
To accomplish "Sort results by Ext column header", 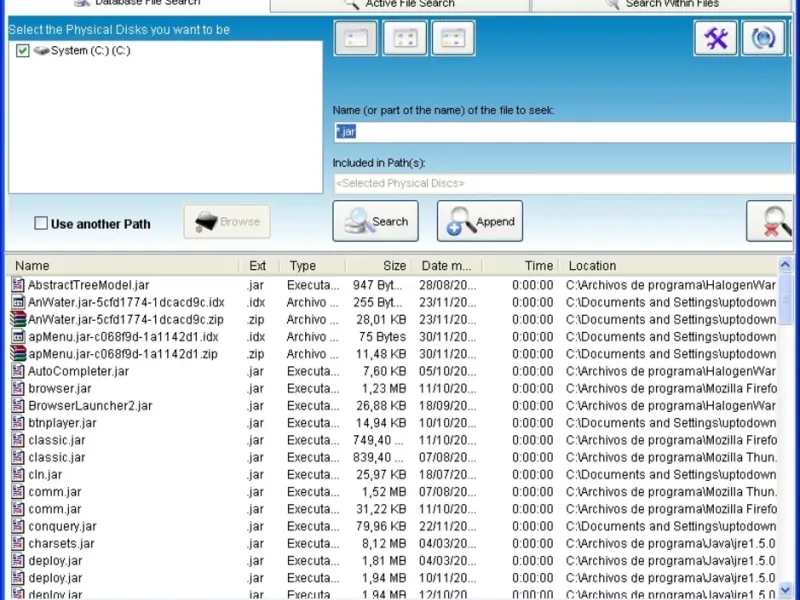I will tap(259, 266).
